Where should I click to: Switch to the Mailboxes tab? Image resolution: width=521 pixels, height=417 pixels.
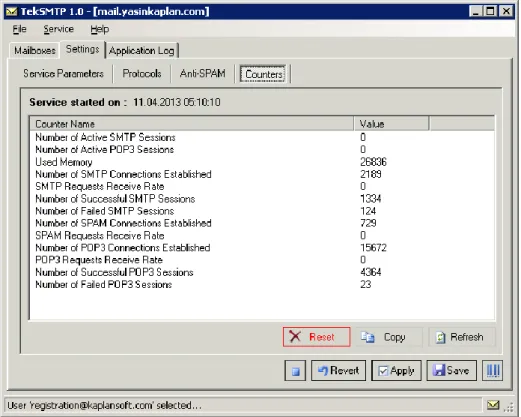click(35, 50)
